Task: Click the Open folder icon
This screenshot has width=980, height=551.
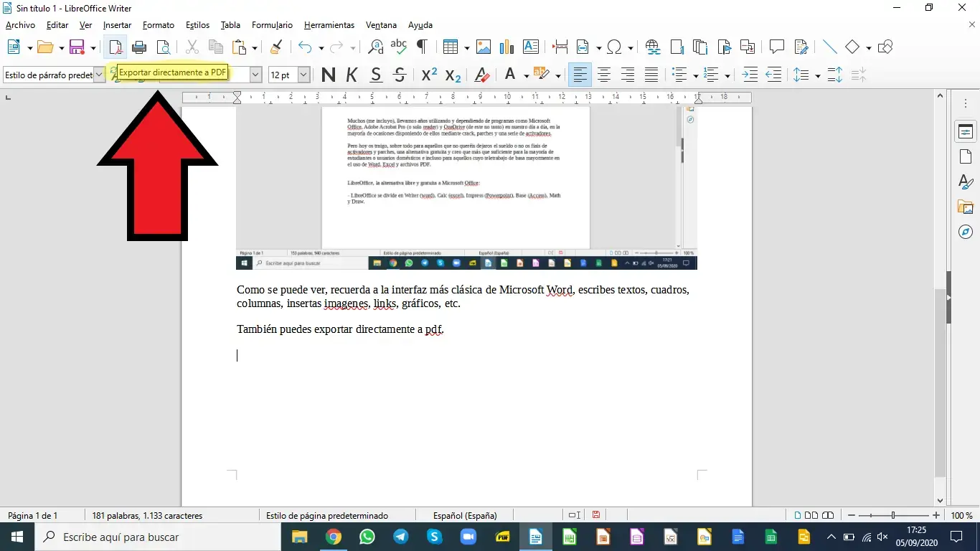Action: pos(45,47)
